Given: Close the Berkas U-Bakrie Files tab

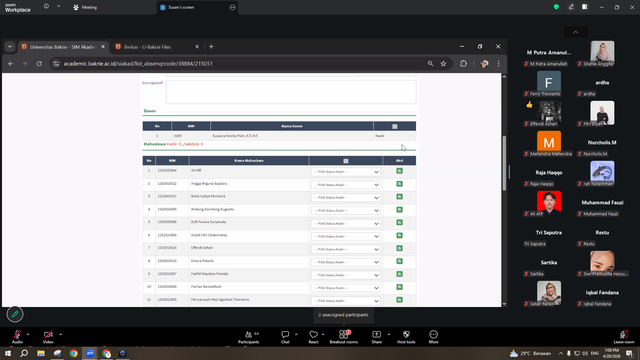Looking at the screenshot, I should pyautogui.click(x=197, y=47).
